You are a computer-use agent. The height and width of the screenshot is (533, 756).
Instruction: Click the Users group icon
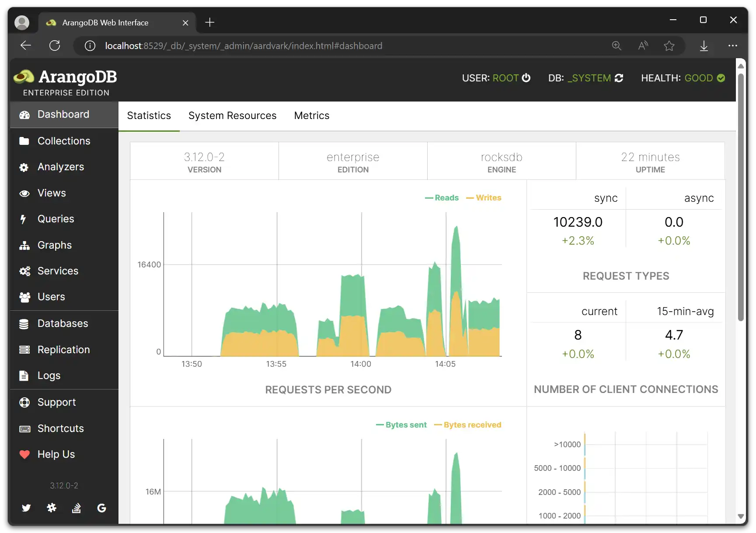click(x=25, y=297)
